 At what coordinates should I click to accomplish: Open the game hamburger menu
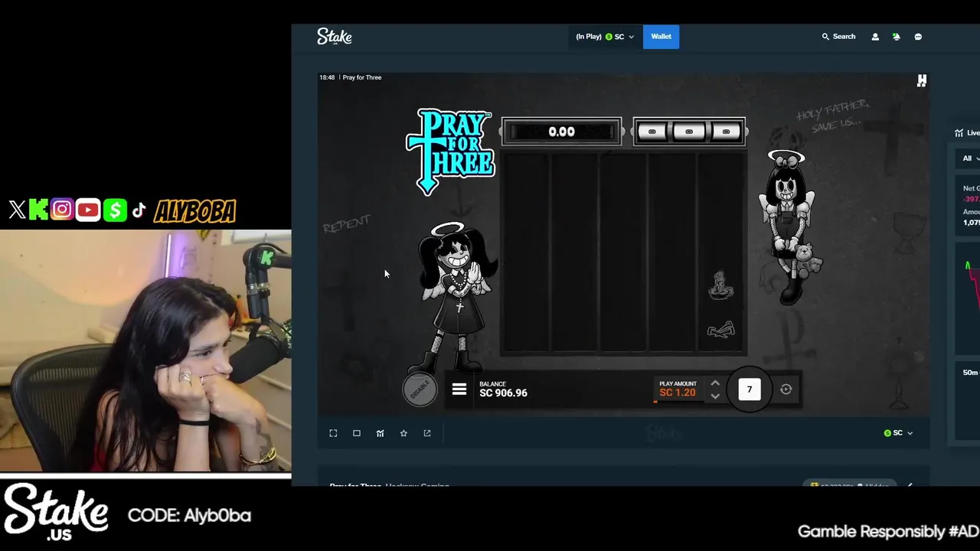[x=459, y=390]
